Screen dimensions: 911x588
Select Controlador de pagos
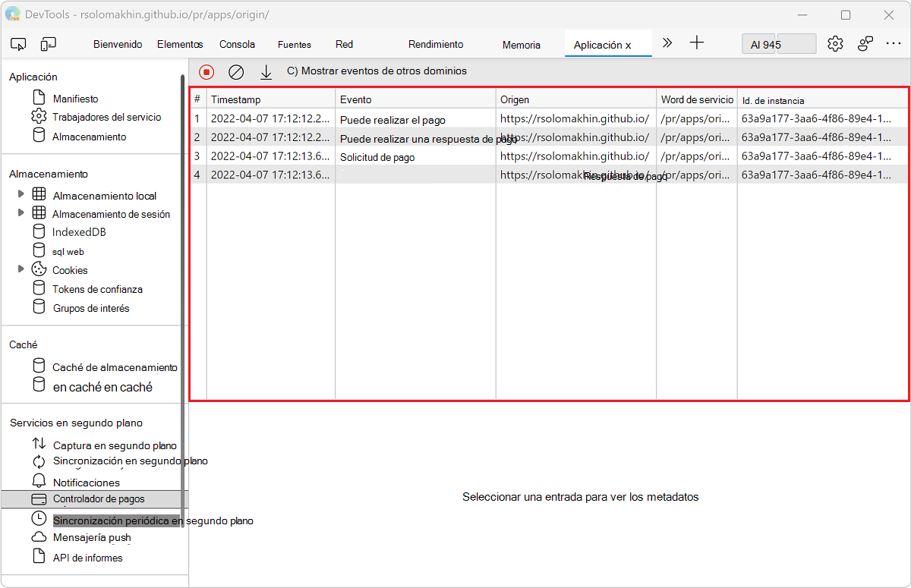99,498
